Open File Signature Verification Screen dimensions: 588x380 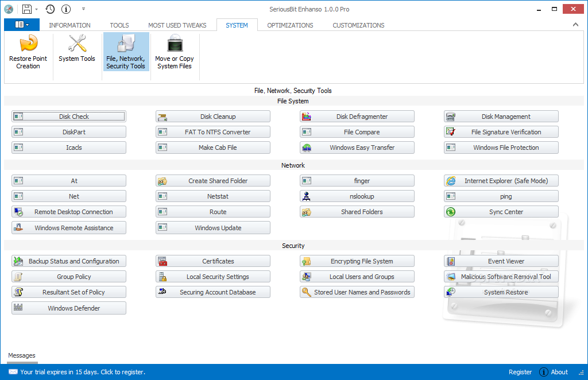(x=501, y=132)
